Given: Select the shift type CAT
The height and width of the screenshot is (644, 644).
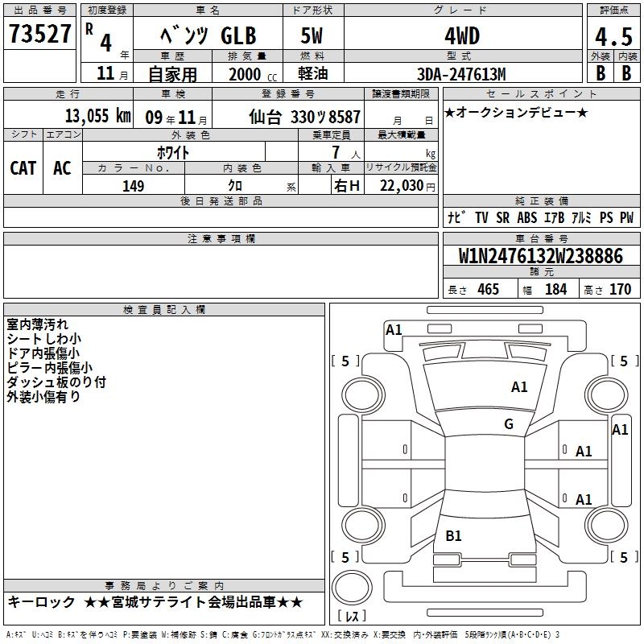Looking at the screenshot, I should (23, 168).
